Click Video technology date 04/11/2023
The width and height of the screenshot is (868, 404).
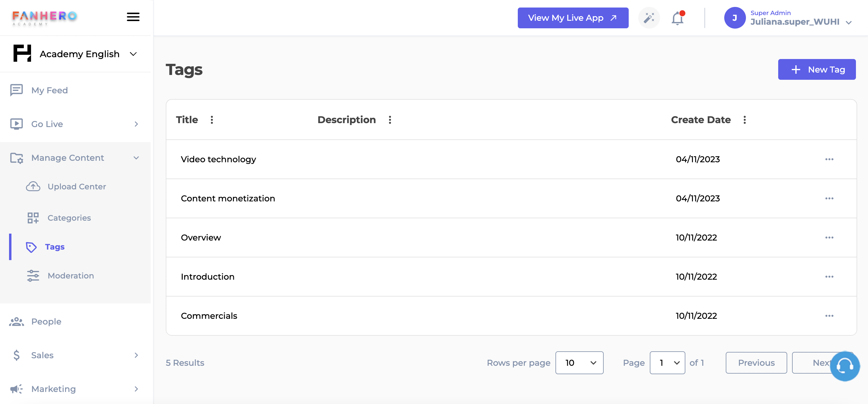point(697,159)
